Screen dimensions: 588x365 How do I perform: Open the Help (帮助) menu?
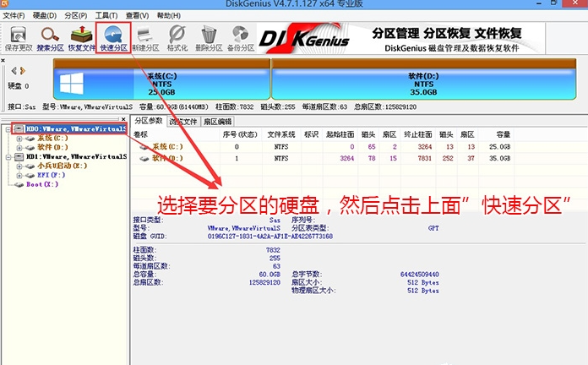pyautogui.click(x=168, y=16)
